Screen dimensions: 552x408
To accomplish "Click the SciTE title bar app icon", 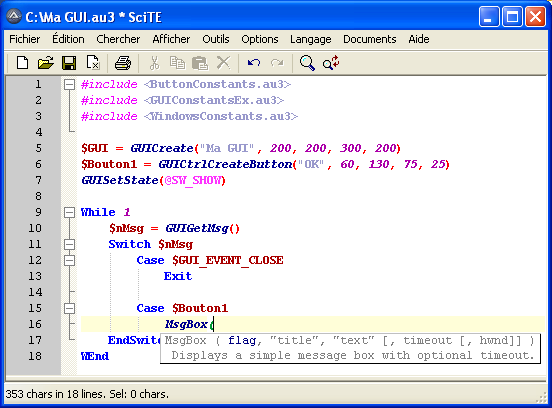I will (14, 16).
